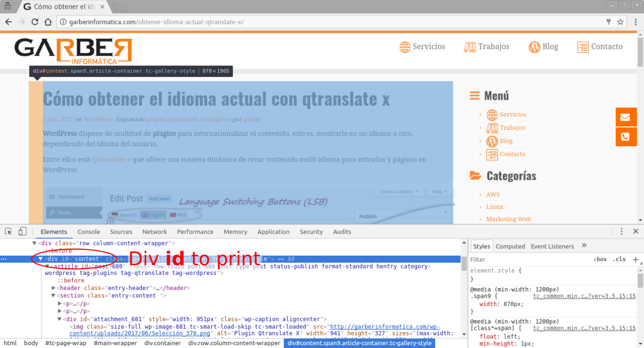Switch to Computed styles tab

tap(511, 246)
